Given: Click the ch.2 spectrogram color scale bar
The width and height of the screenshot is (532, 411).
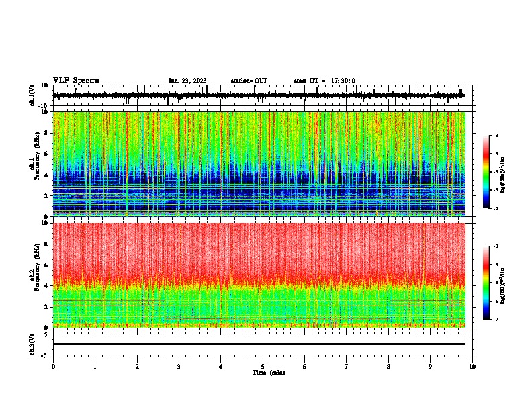Looking at the screenshot, I should pyautogui.click(x=486, y=283).
